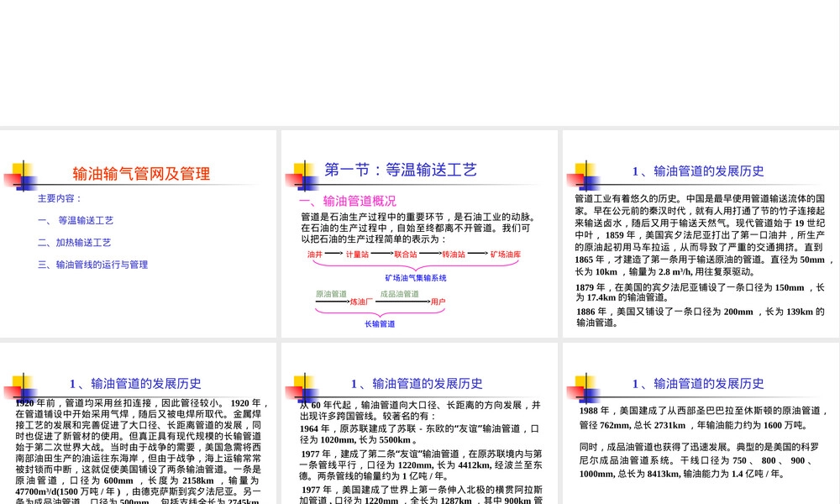Viewport: 840px width, 504px height.
Task: Click the 转油站 node in the flow diagram
Action: tap(454, 255)
